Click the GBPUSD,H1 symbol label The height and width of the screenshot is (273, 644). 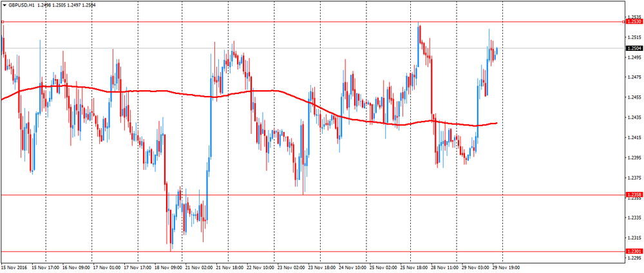point(21,5)
